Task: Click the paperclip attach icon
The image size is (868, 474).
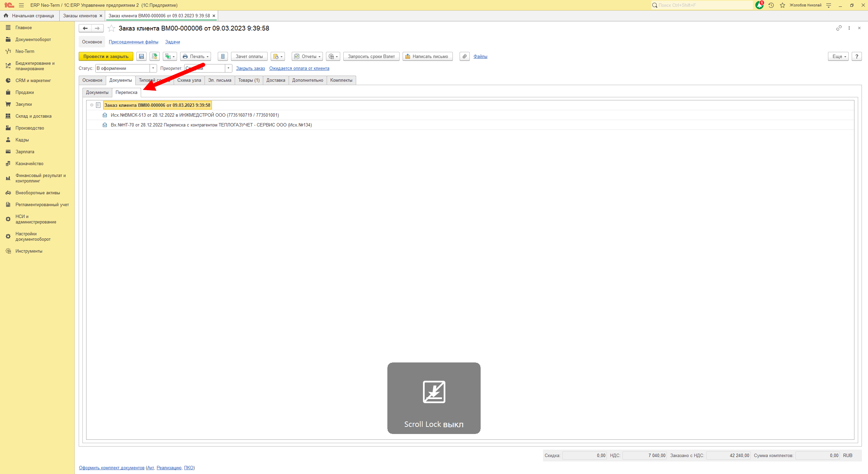Action: (x=465, y=56)
